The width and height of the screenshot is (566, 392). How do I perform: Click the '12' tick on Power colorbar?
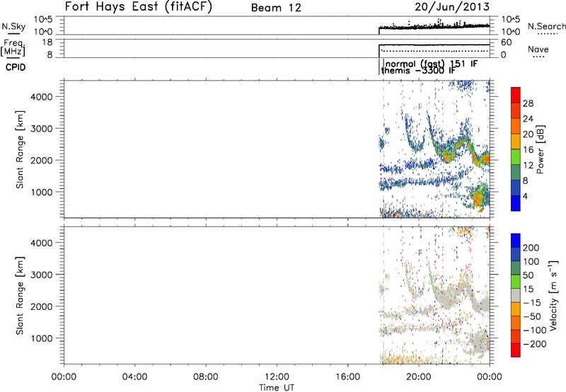[x=528, y=166]
